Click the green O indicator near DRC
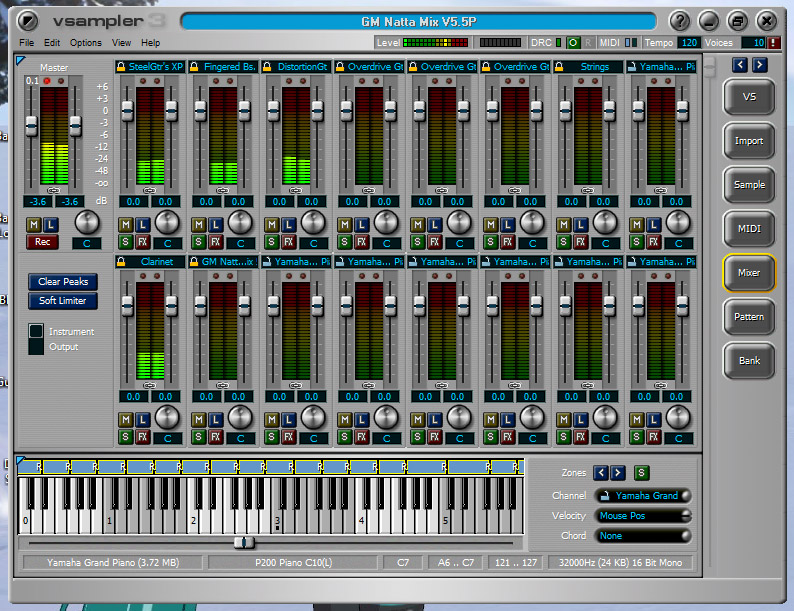Screen dimensions: 794x611 (x=573, y=43)
